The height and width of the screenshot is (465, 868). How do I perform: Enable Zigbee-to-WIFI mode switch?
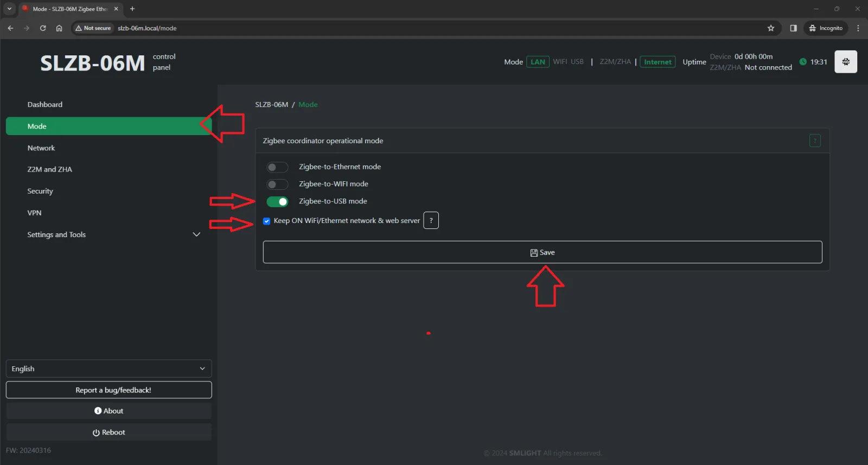click(x=277, y=184)
